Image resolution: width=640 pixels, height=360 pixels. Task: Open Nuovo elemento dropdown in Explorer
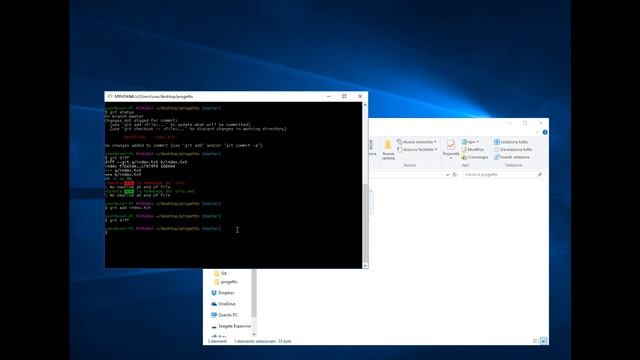tap(417, 142)
